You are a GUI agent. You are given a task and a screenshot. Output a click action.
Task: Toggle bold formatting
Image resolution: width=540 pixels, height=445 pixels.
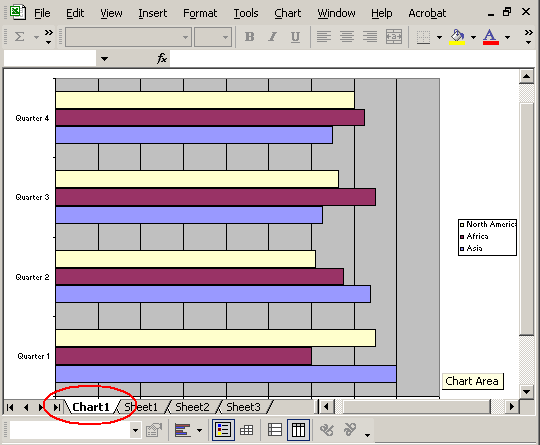coord(250,37)
